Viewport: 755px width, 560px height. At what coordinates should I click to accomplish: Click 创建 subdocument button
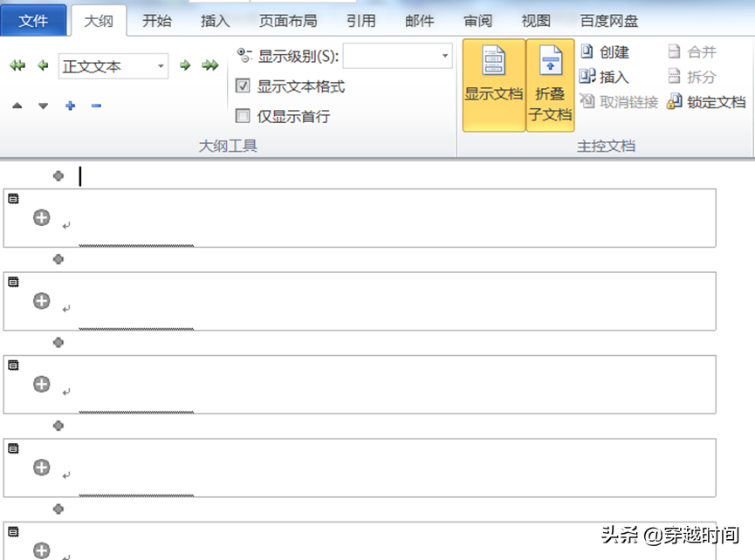pos(605,51)
